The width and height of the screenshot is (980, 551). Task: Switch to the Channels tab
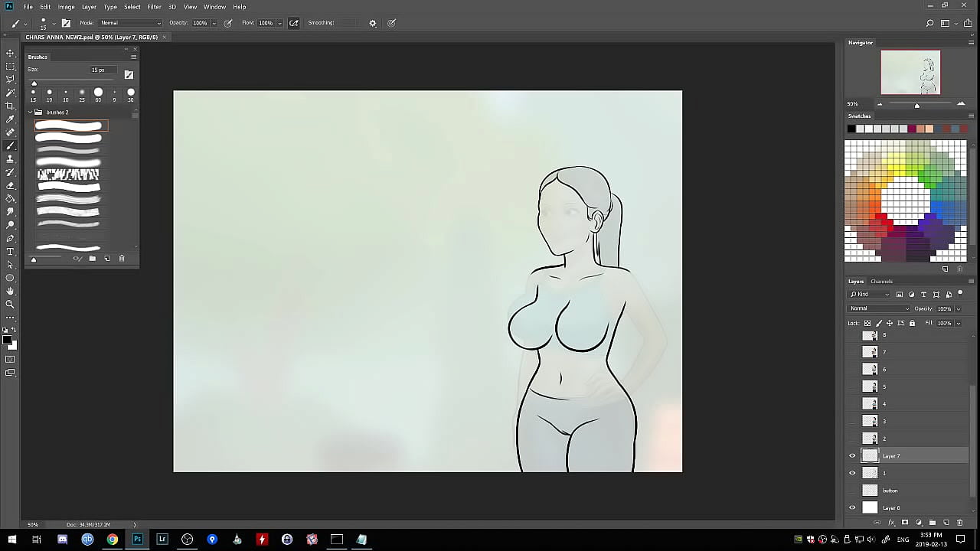[881, 282]
